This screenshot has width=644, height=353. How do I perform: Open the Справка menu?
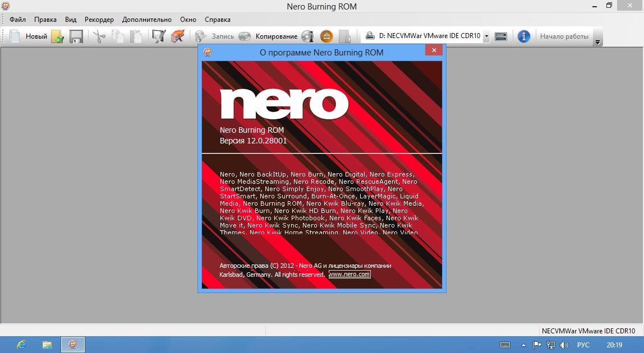pyautogui.click(x=217, y=19)
